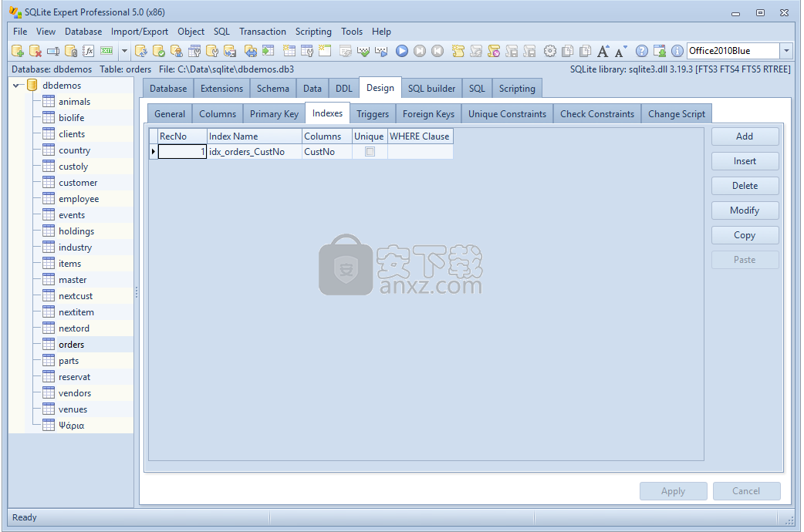Image resolution: width=804 pixels, height=532 pixels.
Task: Switch to the SQL builder tab
Action: [x=432, y=89]
